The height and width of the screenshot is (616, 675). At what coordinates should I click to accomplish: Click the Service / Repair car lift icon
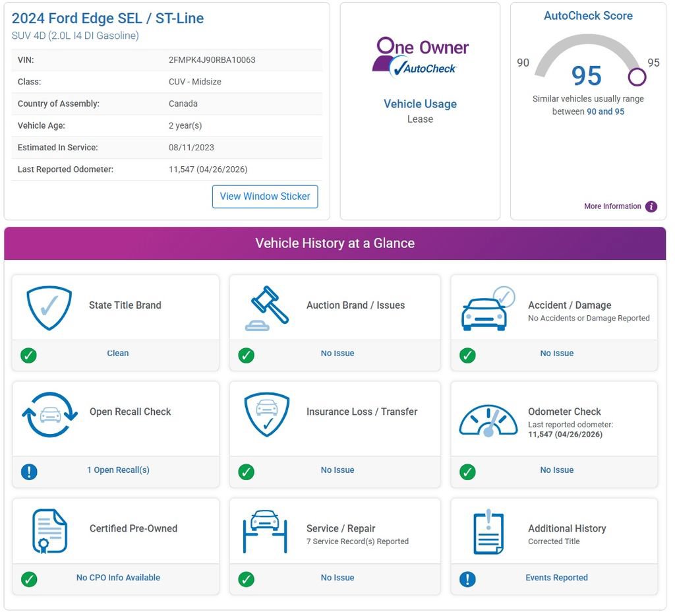(x=265, y=531)
